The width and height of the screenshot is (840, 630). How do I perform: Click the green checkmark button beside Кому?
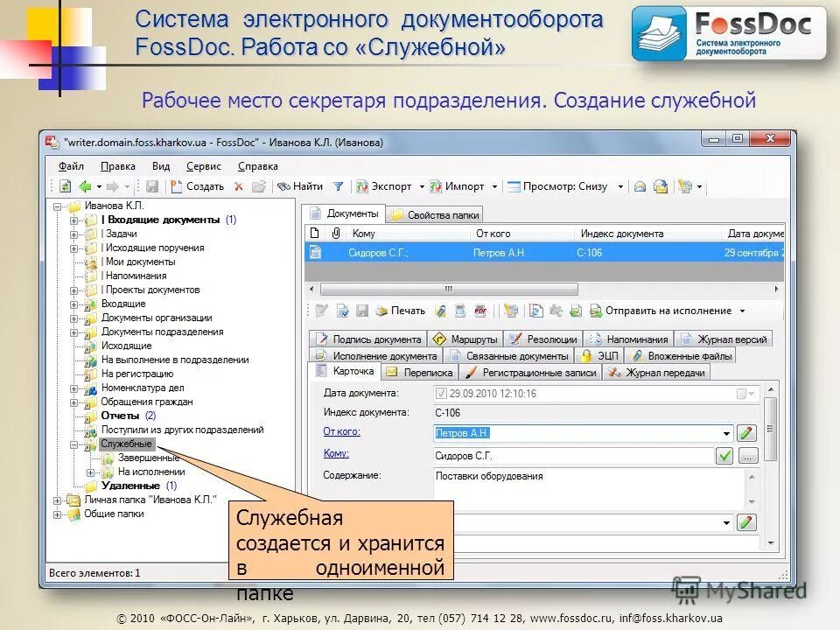click(x=724, y=456)
